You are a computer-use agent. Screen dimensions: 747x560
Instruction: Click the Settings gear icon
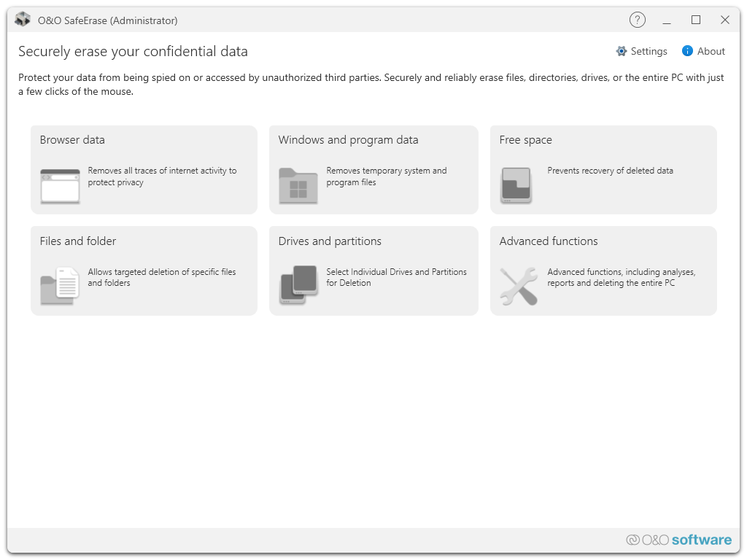tap(622, 51)
